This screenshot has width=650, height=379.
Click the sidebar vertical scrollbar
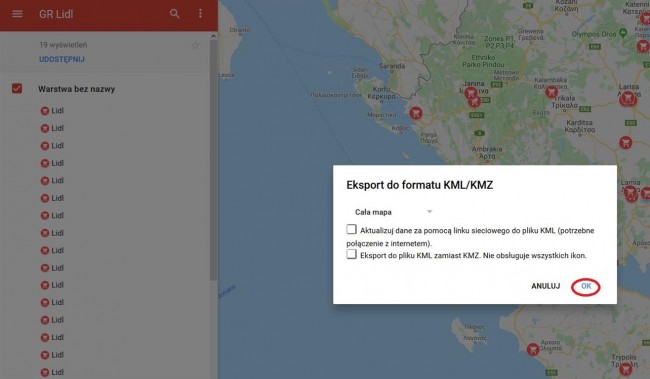213,160
